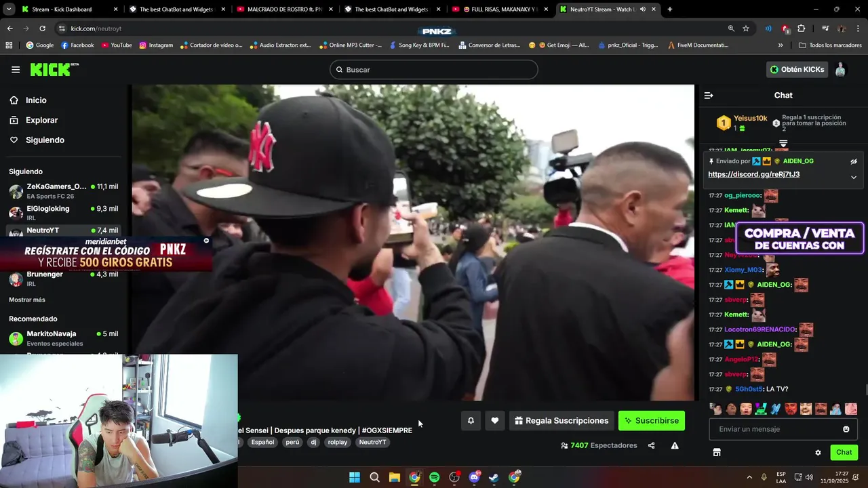Focus the Buscar search field
This screenshot has width=868, height=488.
(x=433, y=70)
